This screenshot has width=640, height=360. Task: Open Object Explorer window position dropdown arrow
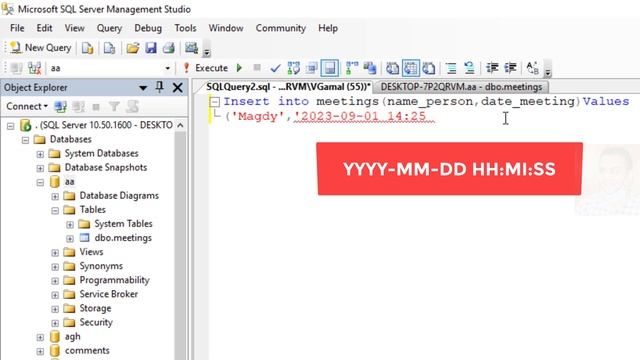143,88
